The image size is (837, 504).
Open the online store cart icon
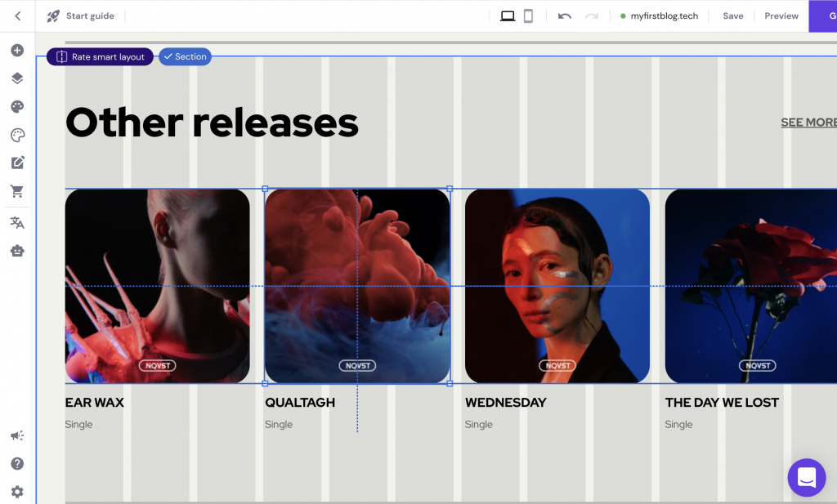17,191
